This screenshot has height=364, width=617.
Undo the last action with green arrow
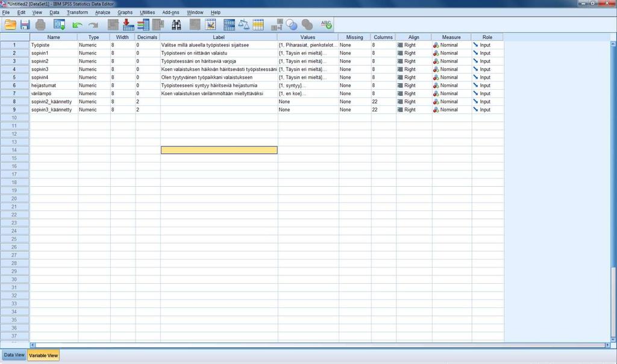coord(77,25)
